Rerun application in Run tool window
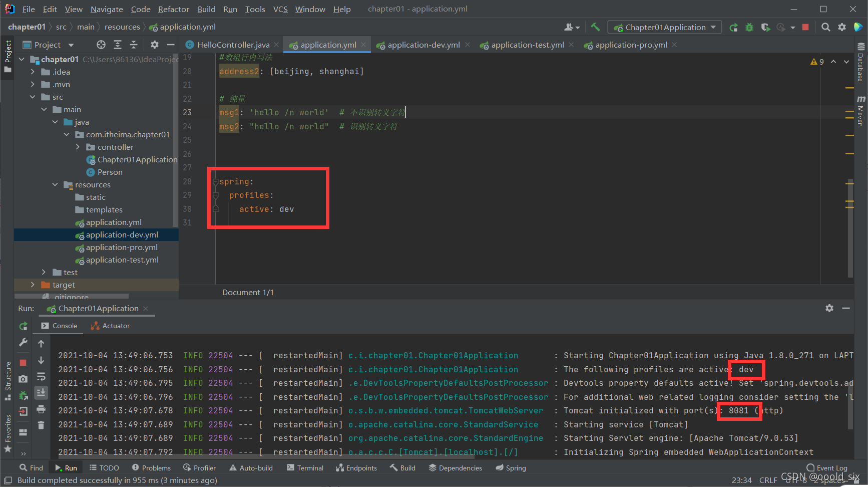The height and width of the screenshot is (487, 868). click(23, 326)
